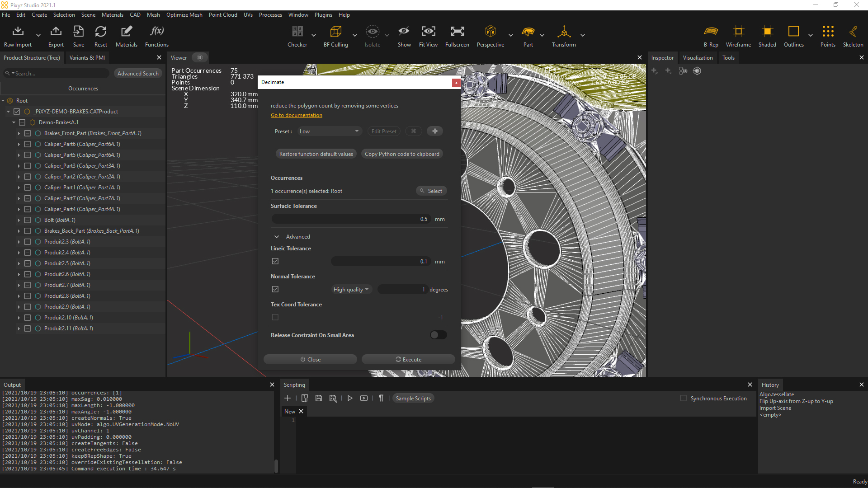Click Copy Python code to clipboard
868x488 pixels.
(401, 154)
